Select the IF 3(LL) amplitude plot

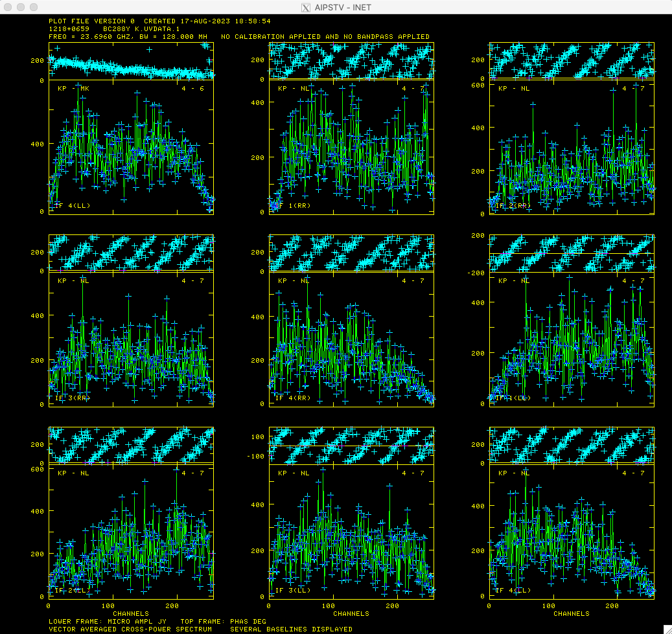351,531
